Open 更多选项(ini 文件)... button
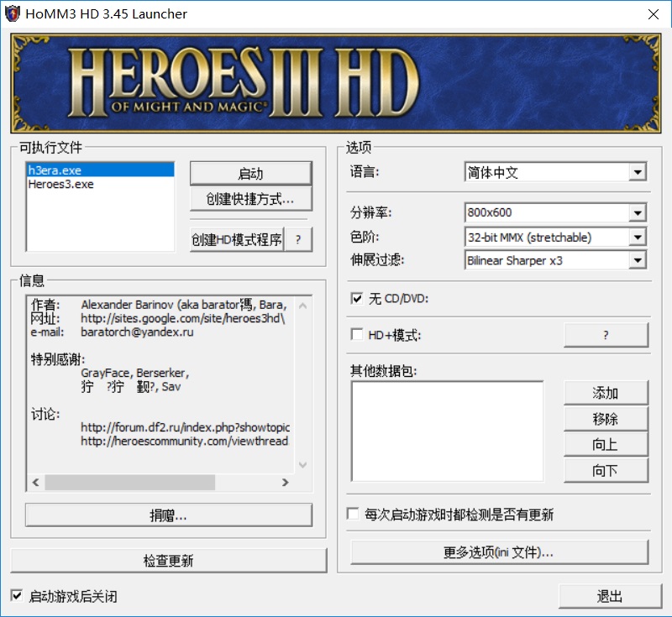The width and height of the screenshot is (672, 617). coord(499,552)
